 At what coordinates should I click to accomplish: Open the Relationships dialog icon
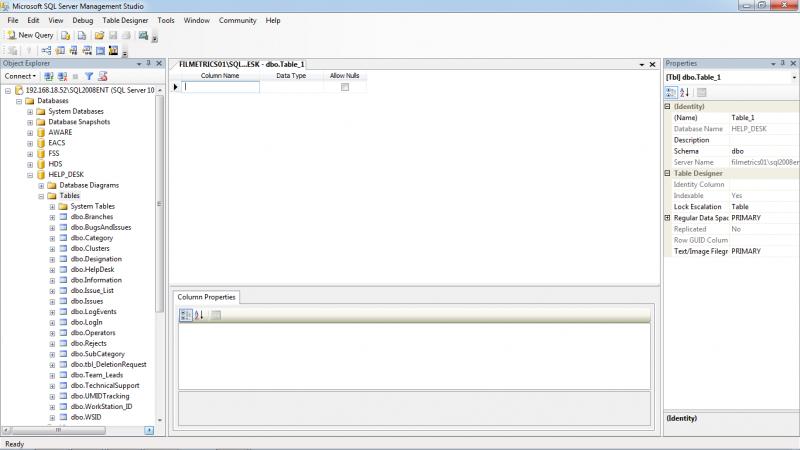[x=46, y=50]
